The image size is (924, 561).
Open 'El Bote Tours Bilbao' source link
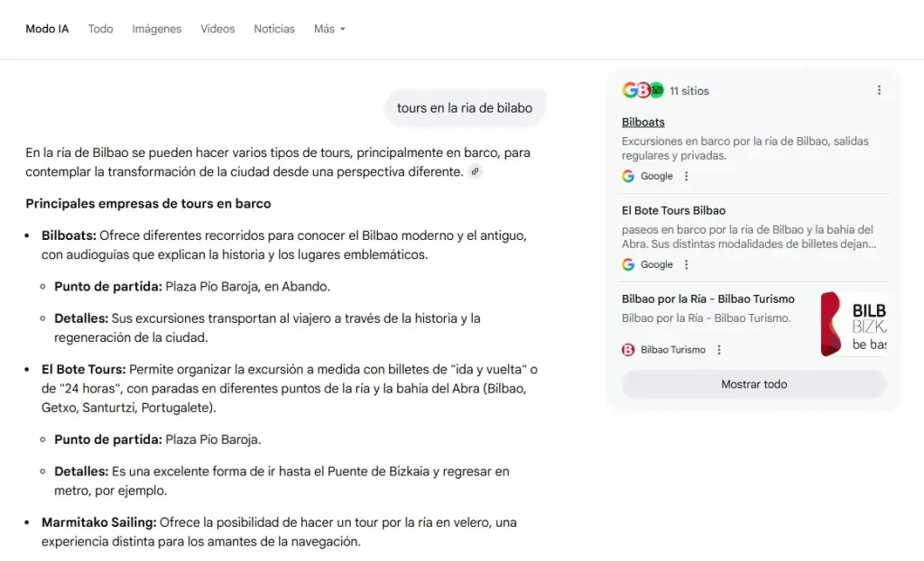click(x=673, y=210)
